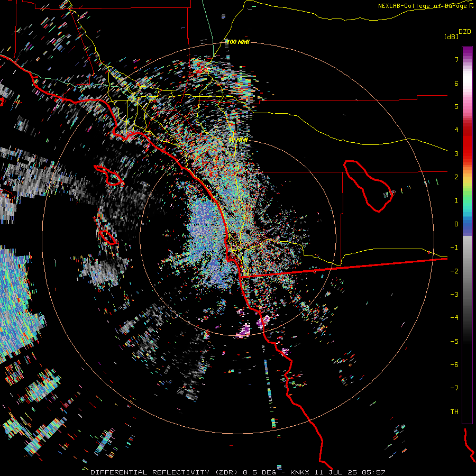The width and height of the screenshot is (476, 476).
Task: Click the "[dB]" units label
Action: pyautogui.click(x=451, y=36)
